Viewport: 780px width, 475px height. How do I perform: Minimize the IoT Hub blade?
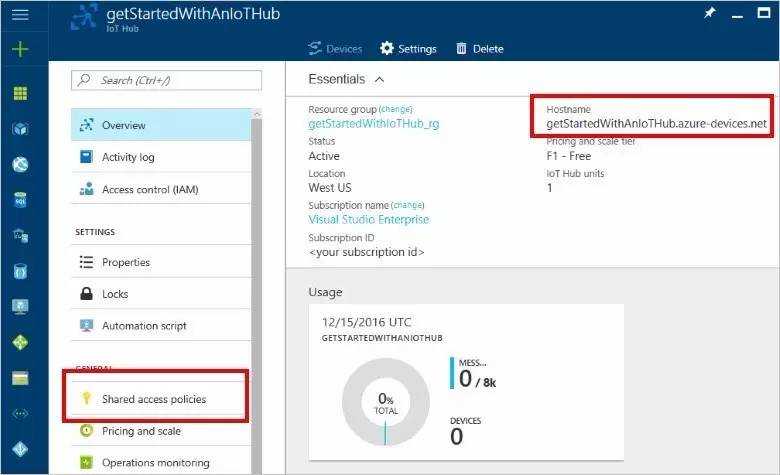coord(737,15)
